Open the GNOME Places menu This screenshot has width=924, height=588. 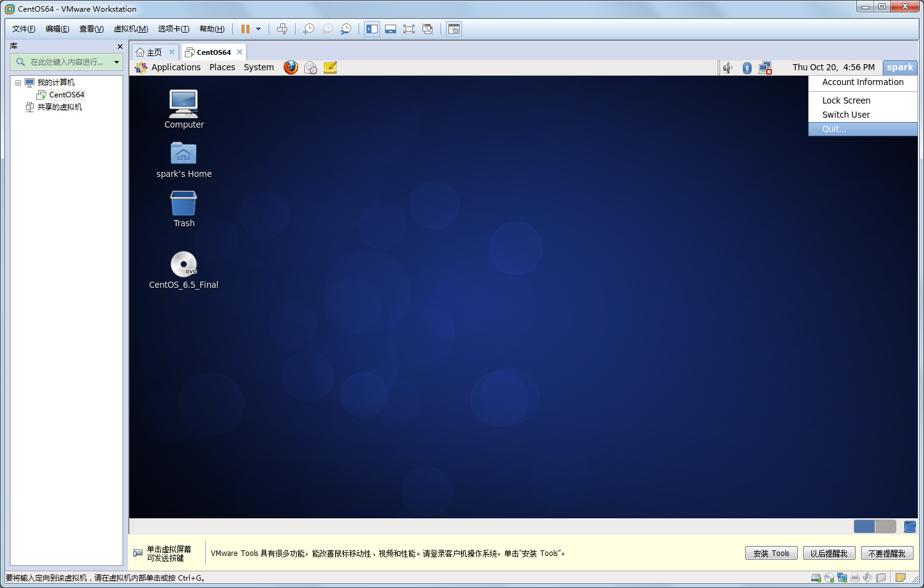(x=222, y=67)
